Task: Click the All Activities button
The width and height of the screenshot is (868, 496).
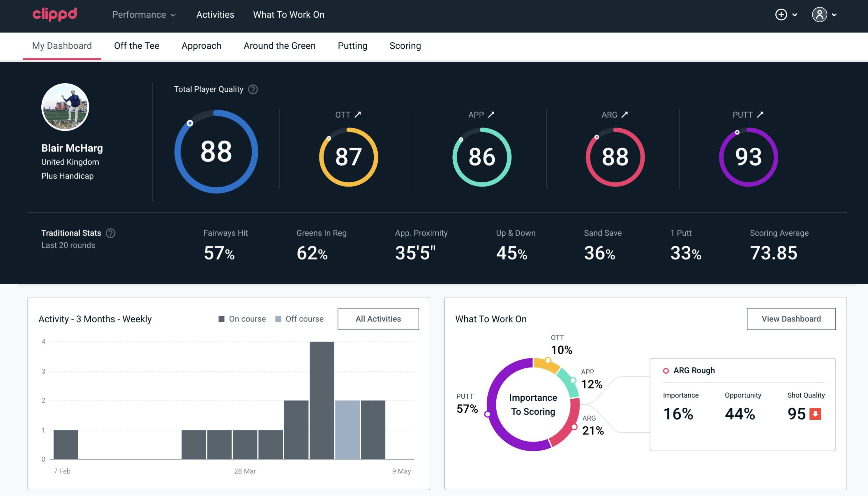Action: click(379, 319)
